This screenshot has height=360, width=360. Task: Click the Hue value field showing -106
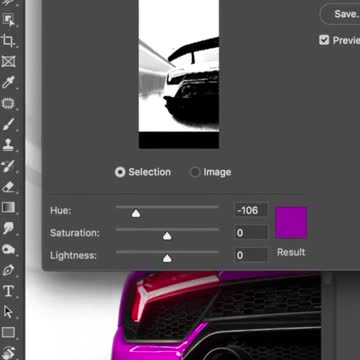coord(251,210)
